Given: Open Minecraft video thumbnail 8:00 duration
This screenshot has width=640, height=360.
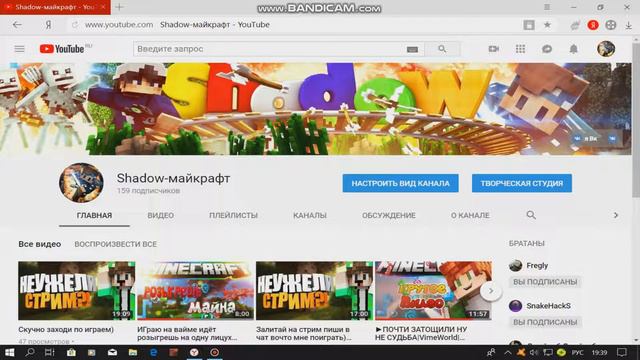Looking at the screenshot, I should pos(195,291).
